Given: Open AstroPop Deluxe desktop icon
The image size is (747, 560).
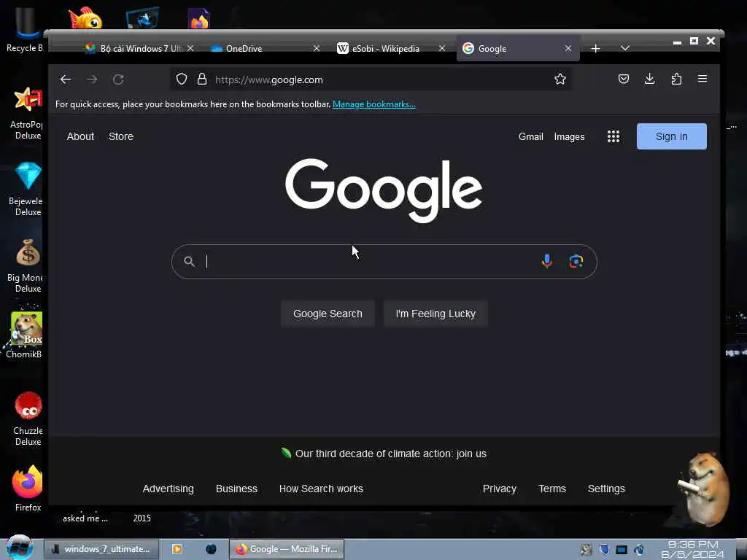Looking at the screenshot, I should 27,113.
